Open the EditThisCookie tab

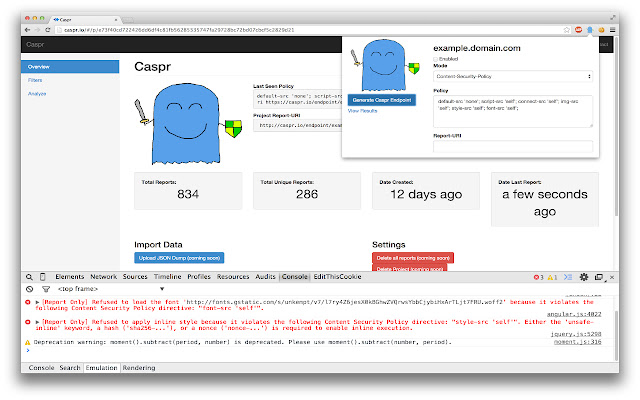(x=338, y=277)
